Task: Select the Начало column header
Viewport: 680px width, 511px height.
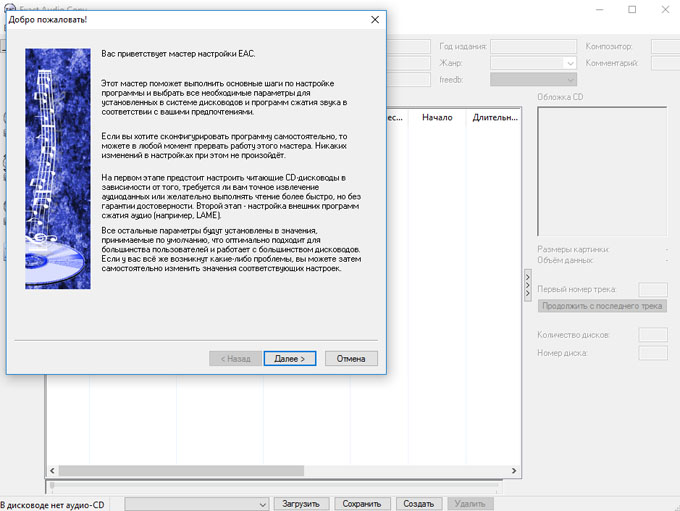Action: (437, 117)
